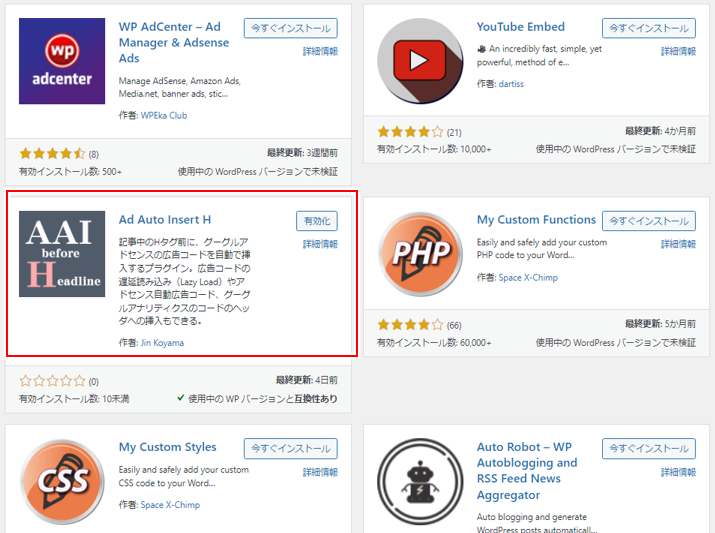Screen dimensions: 715x533
Task: Click 有効インストール数: 500+ text
Action: (70, 172)
